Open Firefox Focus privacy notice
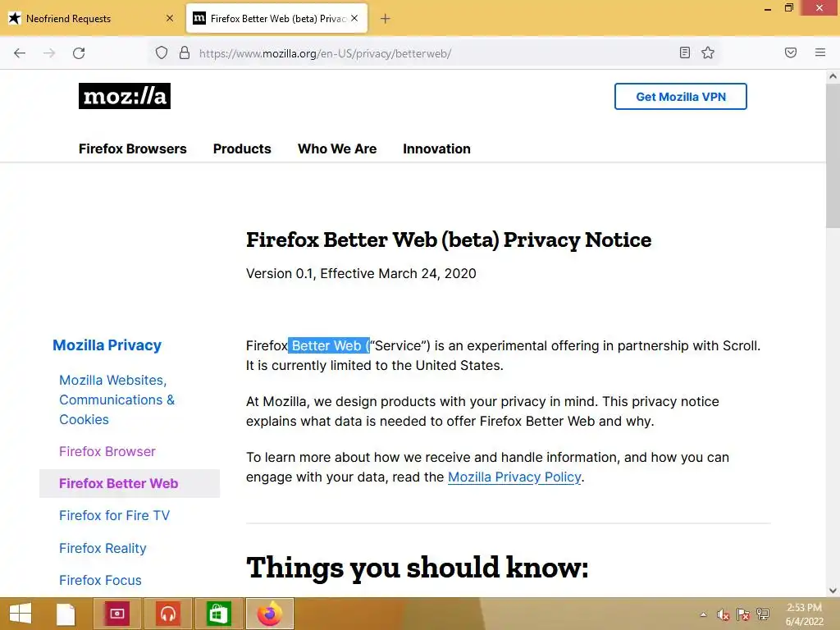 coord(100,580)
